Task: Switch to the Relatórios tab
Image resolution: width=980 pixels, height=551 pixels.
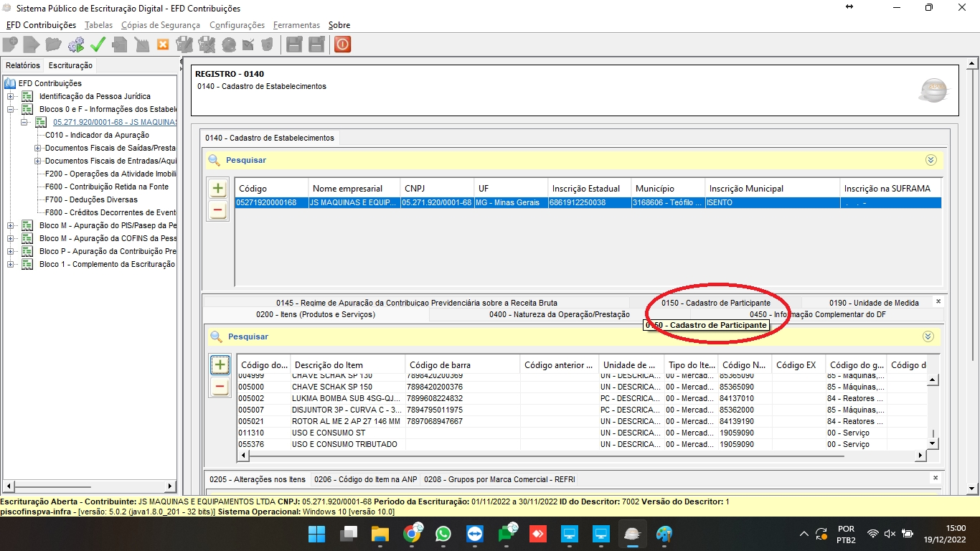Action: (x=23, y=65)
